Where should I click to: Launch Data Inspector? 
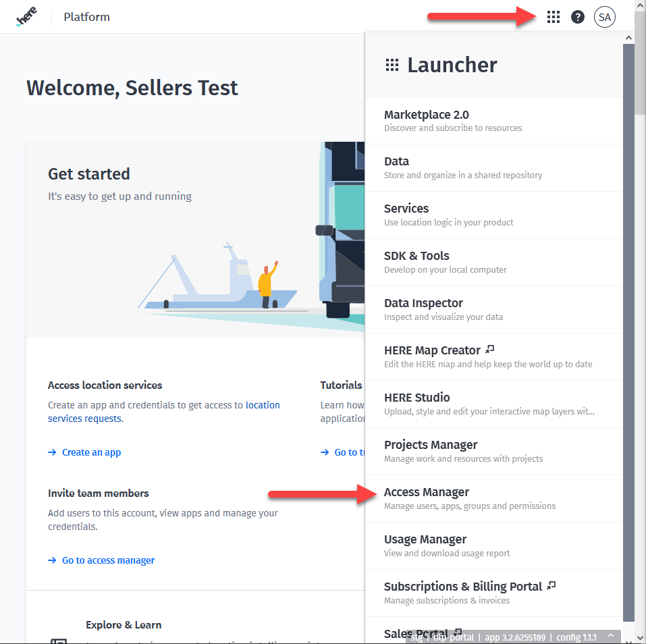tap(493, 309)
